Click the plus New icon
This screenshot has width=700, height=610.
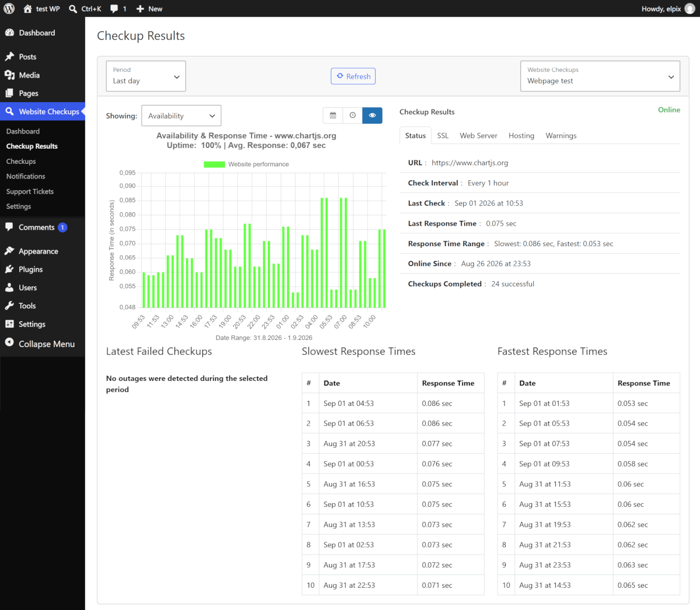click(140, 9)
